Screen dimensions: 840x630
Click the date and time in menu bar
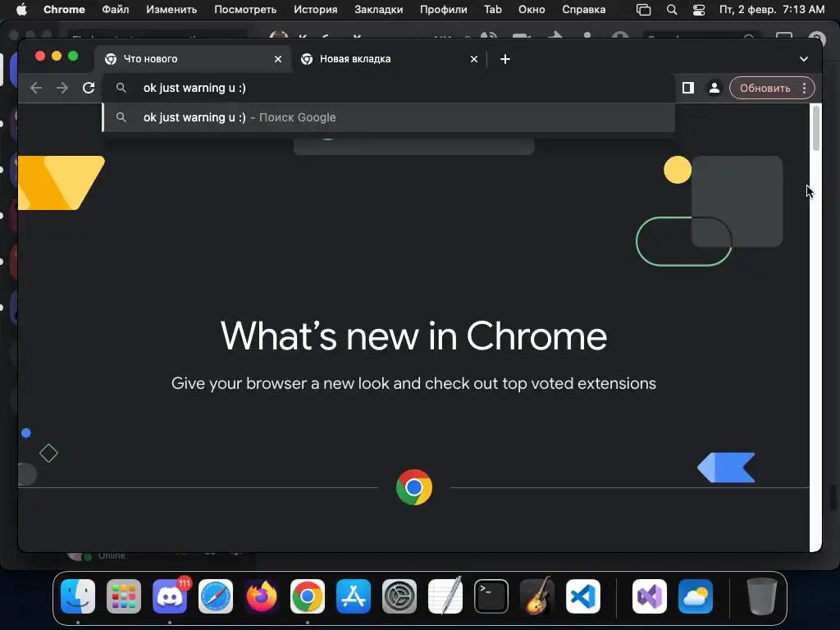[x=772, y=10]
